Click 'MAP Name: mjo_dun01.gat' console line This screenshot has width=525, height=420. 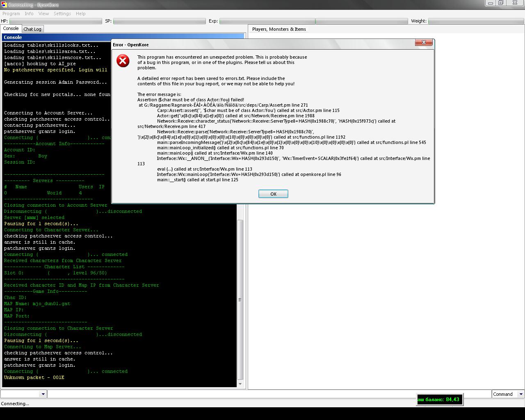37,304
